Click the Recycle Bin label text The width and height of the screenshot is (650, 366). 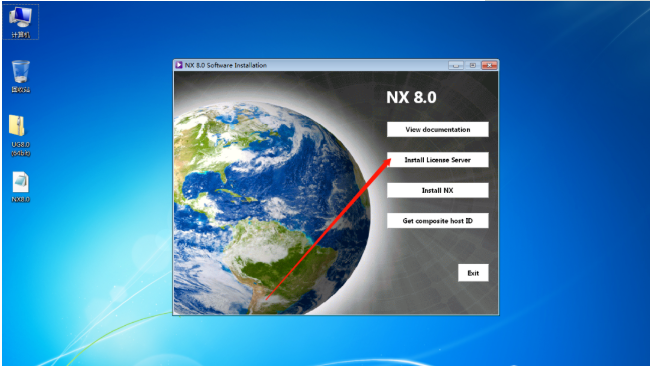(x=21, y=90)
